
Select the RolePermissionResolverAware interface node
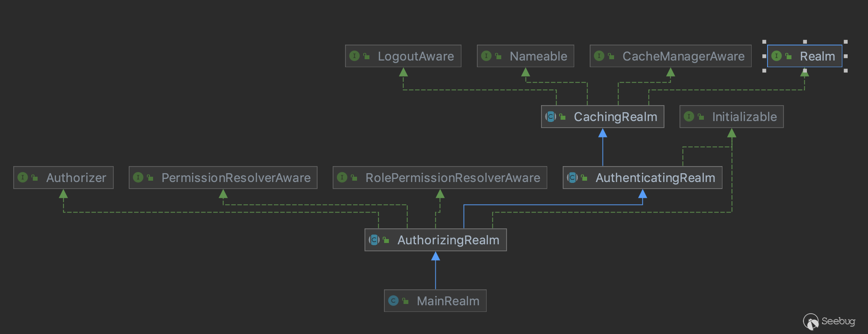point(452,178)
